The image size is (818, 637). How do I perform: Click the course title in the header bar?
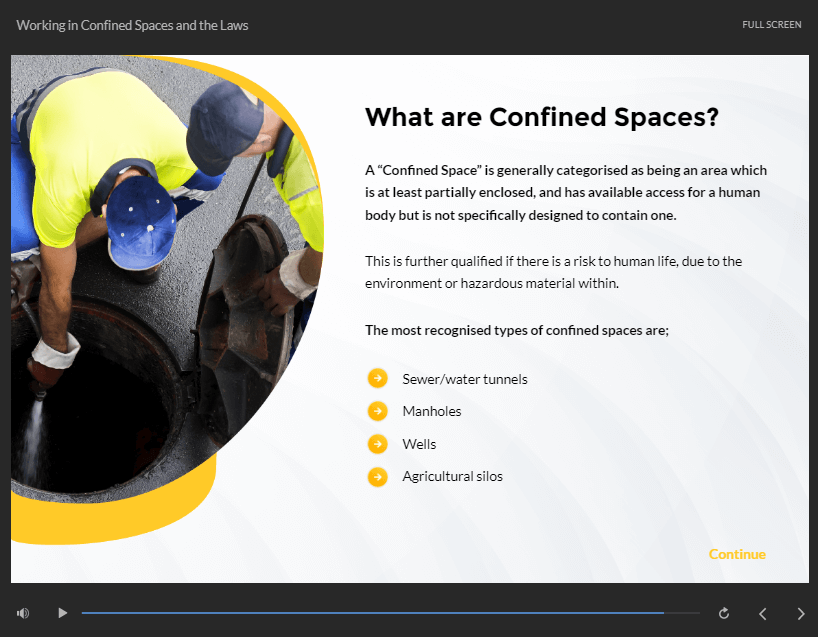coord(131,24)
